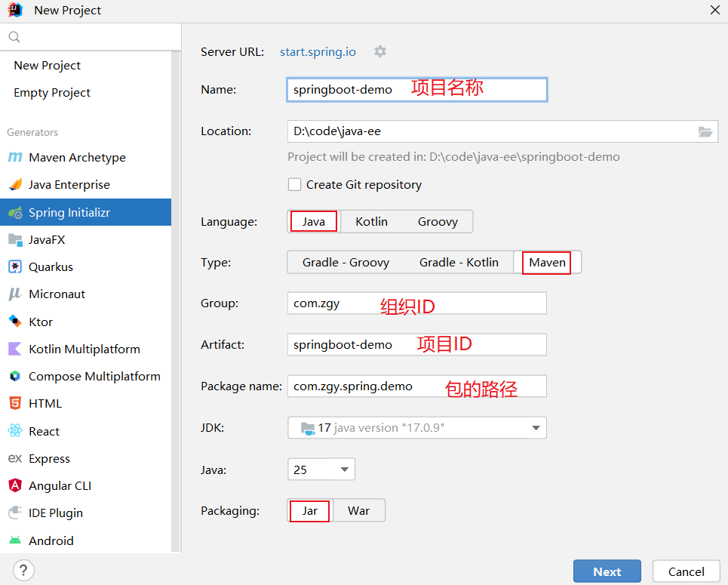Select the HTML generator entry

pos(85,403)
